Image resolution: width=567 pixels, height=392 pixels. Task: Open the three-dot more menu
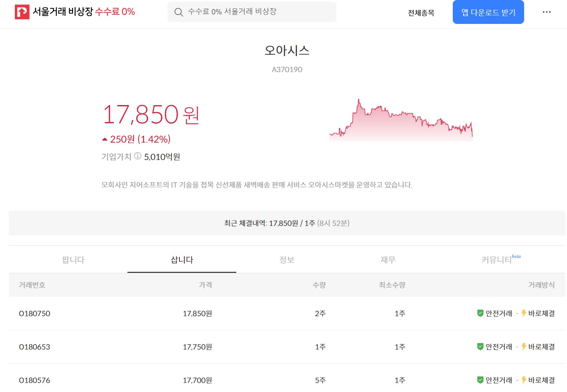pos(547,12)
